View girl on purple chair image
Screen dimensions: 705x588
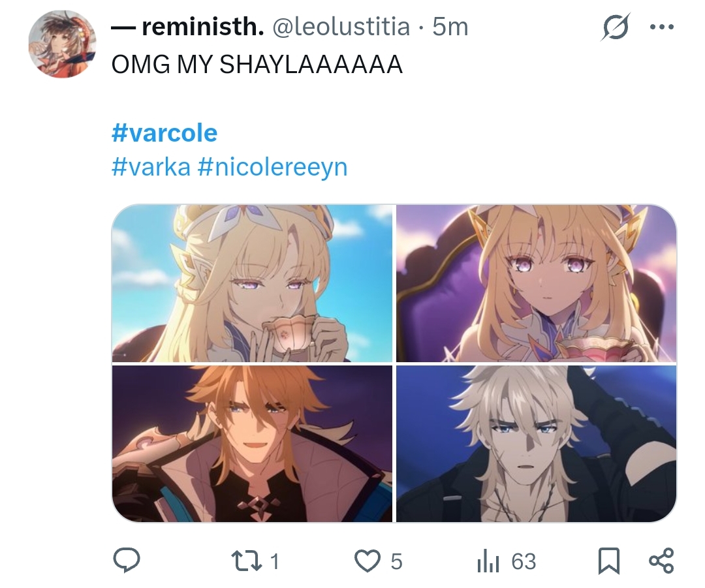[x=537, y=283]
